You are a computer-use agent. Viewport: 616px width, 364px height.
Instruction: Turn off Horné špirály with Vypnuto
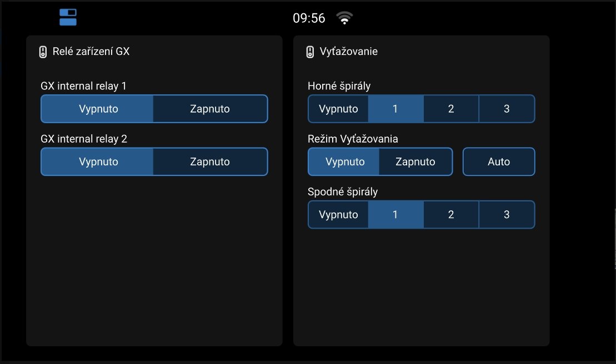coord(338,109)
